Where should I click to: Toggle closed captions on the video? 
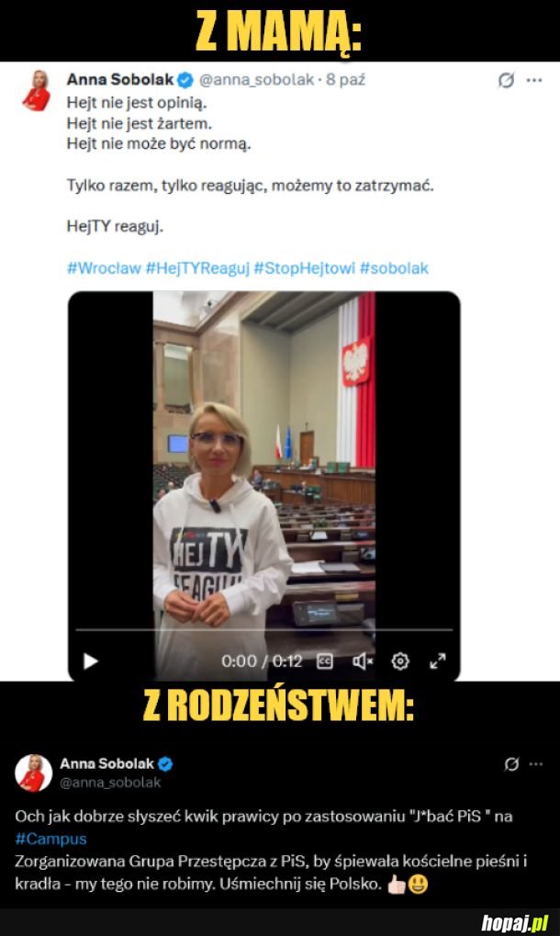point(324,660)
